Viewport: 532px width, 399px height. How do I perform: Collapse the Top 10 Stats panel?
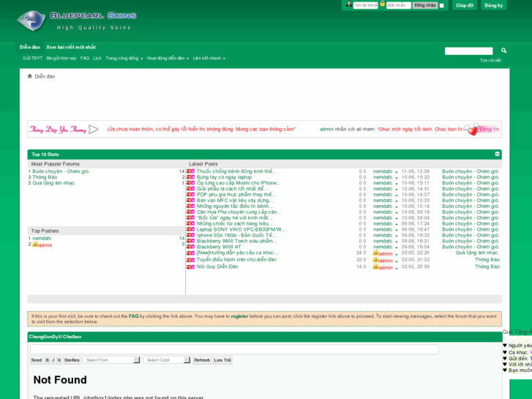(498, 154)
